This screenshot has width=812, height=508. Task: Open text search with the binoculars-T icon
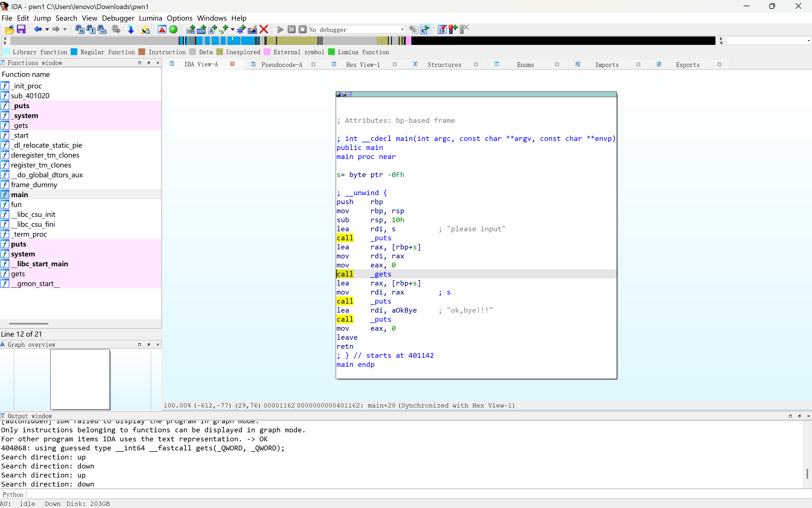[x=91, y=30]
